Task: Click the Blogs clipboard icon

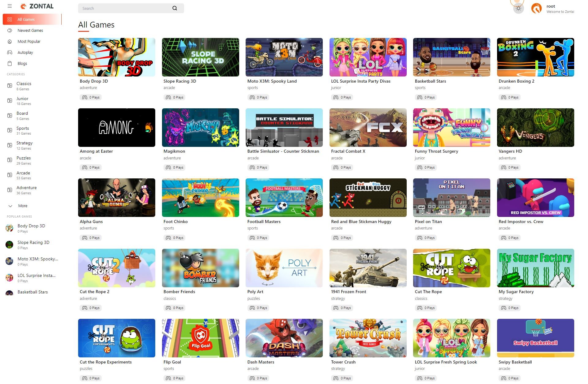Action: point(9,63)
